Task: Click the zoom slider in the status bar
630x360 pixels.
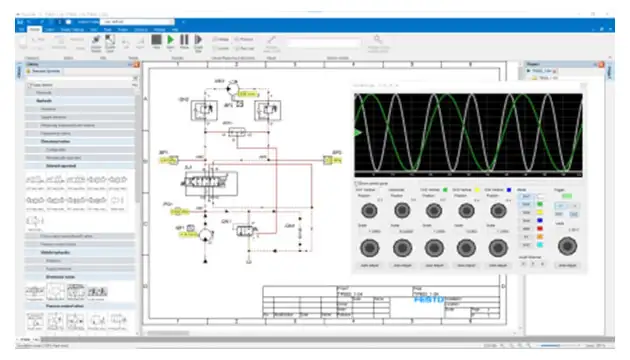Action: point(558,346)
